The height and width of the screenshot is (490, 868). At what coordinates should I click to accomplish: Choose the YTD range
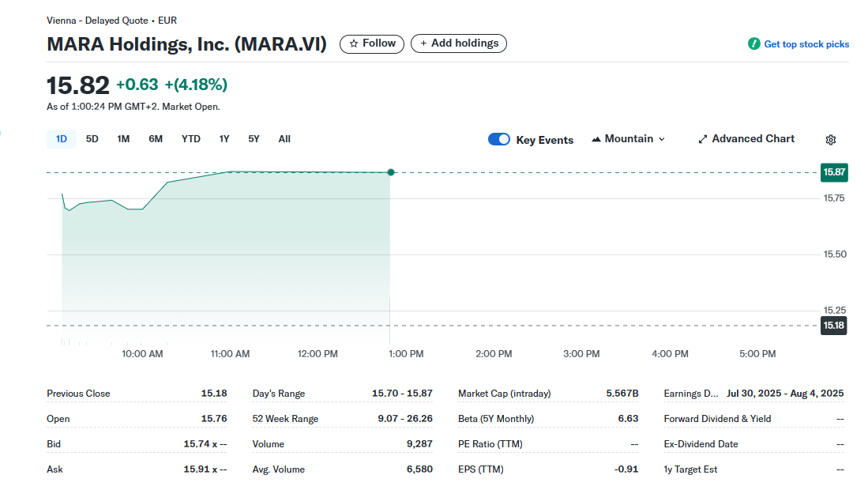[191, 139]
